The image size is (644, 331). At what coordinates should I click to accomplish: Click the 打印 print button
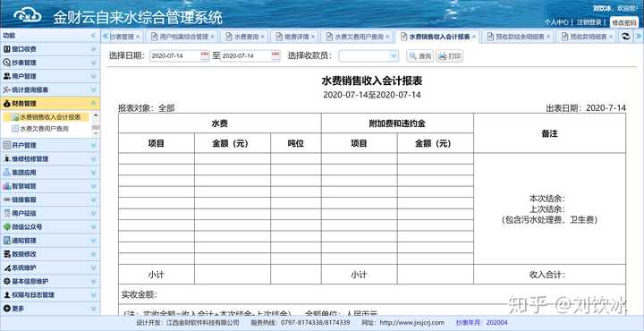450,55
